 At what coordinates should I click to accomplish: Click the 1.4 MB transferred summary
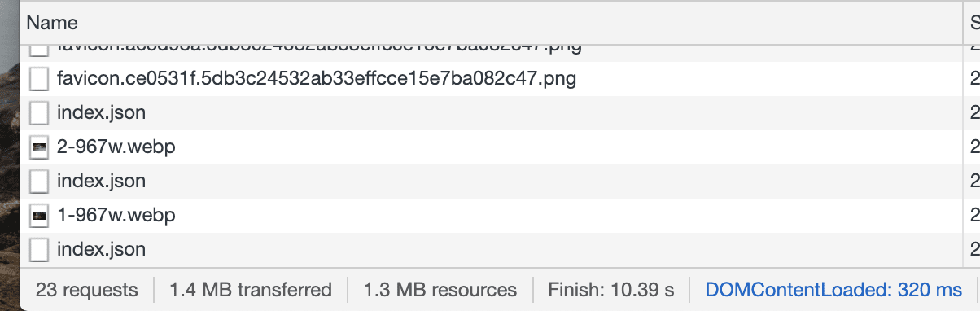pos(251,290)
